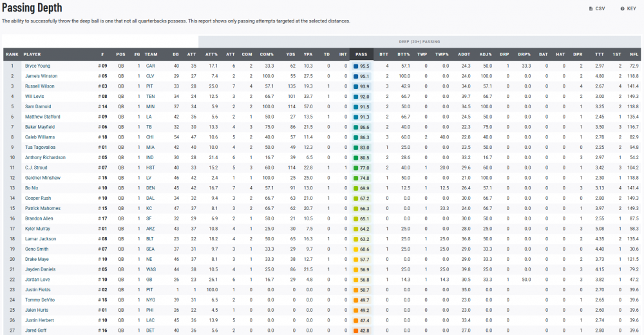Viewport: 644px width, 335px height.
Task: Click Bryce Young's blue PASS grade swatch
Action: [356, 66]
